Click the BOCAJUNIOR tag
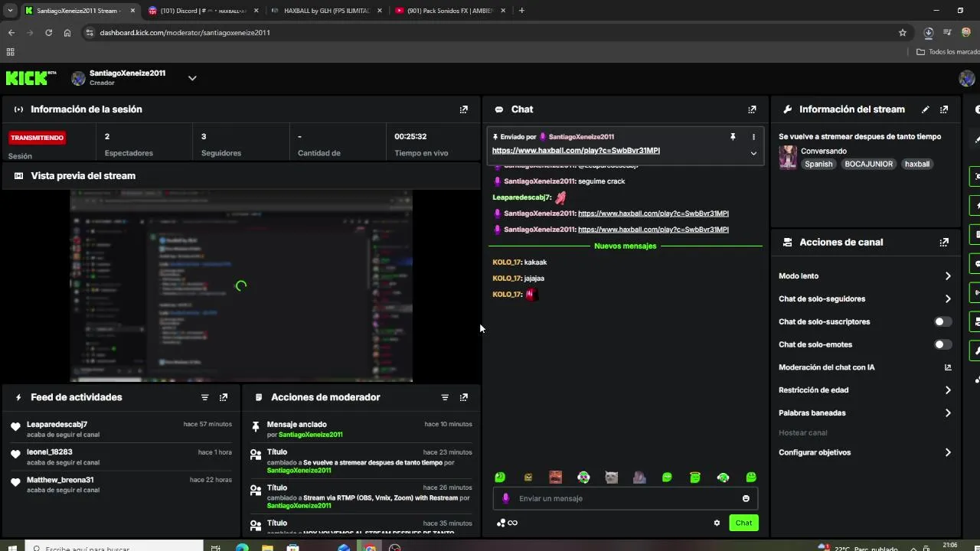 (x=869, y=165)
